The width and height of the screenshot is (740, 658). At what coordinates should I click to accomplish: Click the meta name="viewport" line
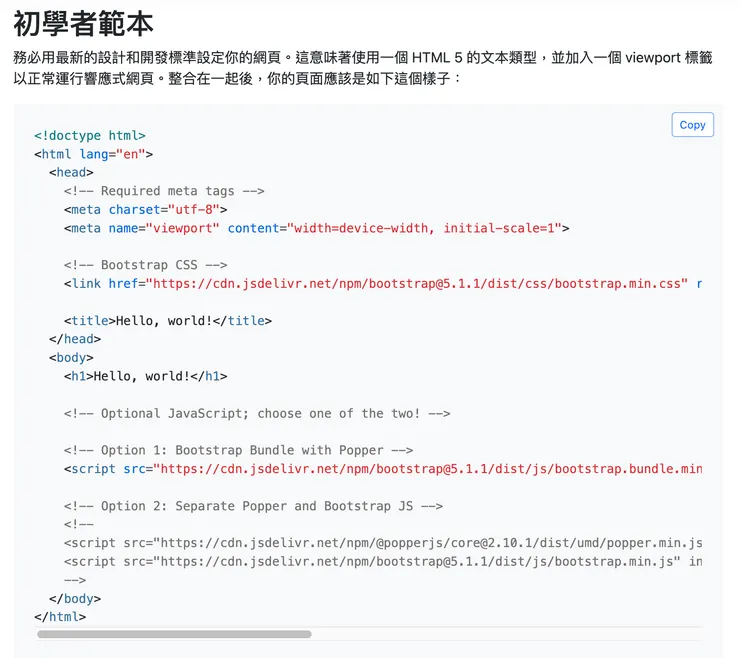tap(317, 228)
